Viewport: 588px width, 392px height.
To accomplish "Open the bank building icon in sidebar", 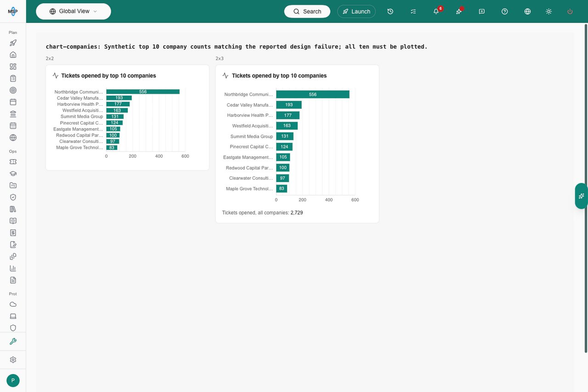I will 13,114.
